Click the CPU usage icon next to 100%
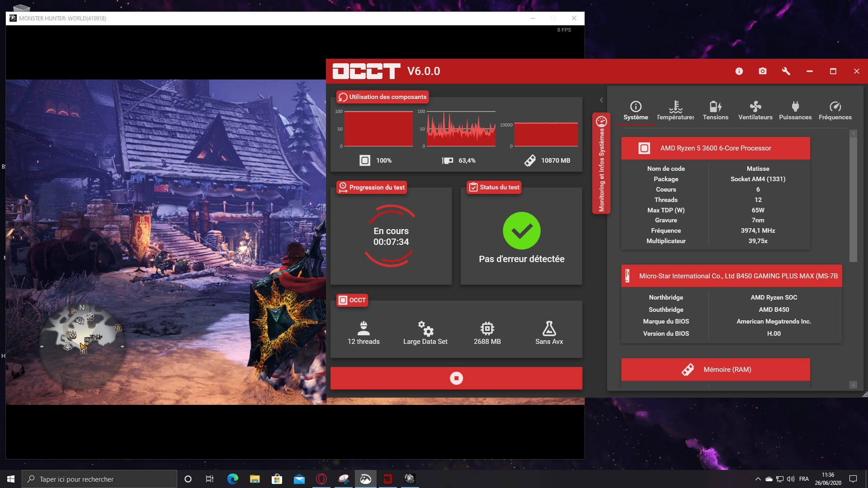The width and height of the screenshot is (868, 488). click(x=365, y=160)
